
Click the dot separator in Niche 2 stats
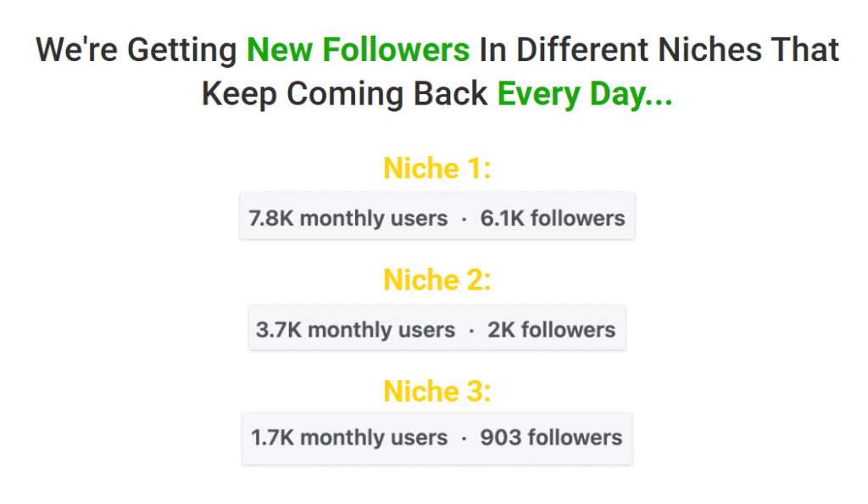click(471, 329)
